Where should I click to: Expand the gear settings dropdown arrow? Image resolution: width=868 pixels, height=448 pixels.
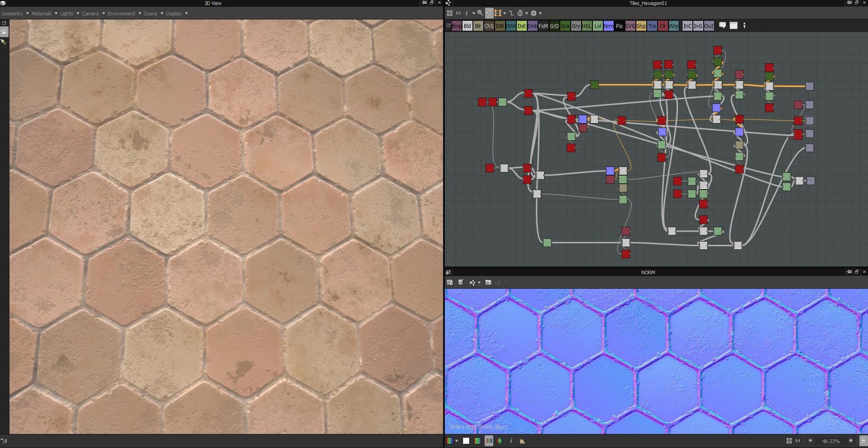click(540, 13)
